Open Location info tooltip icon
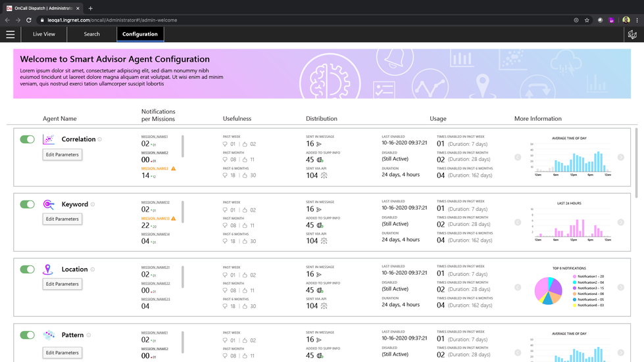 pyautogui.click(x=93, y=269)
